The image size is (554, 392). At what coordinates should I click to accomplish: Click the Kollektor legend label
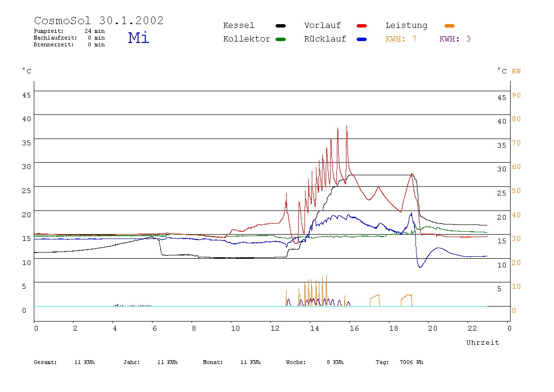pos(247,39)
